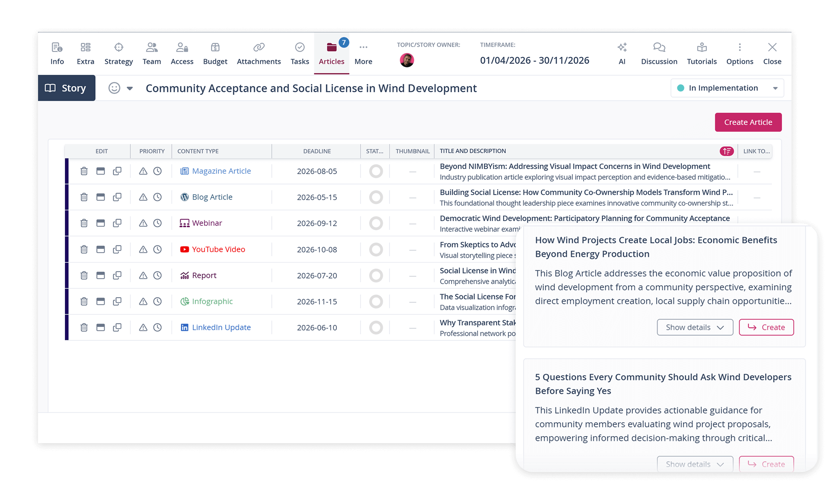Launch the AI assistant

click(x=622, y=53)
